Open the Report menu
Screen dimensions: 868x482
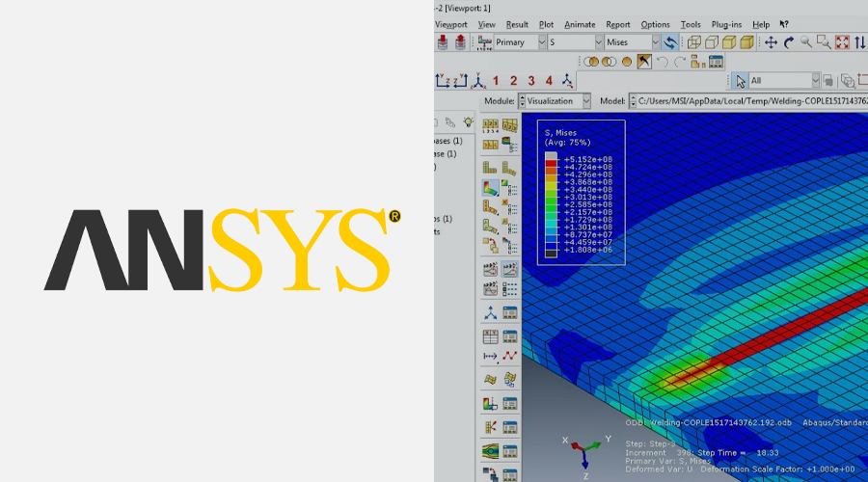(618, 24)
